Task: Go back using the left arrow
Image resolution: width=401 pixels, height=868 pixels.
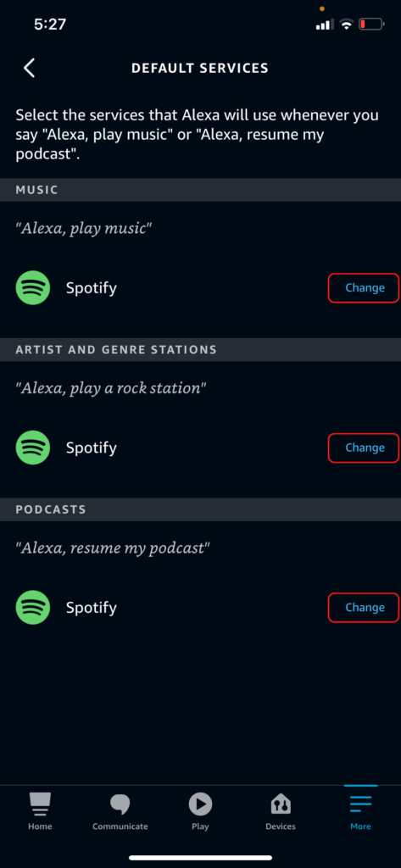Action: point(30,68)
